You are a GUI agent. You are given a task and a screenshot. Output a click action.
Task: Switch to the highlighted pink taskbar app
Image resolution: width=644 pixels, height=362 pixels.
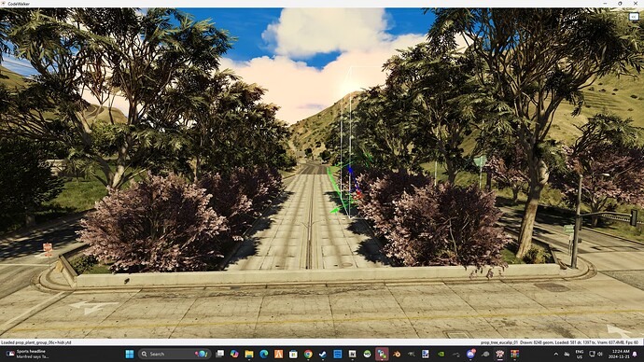pyautogui.click(x=382, y=354)
